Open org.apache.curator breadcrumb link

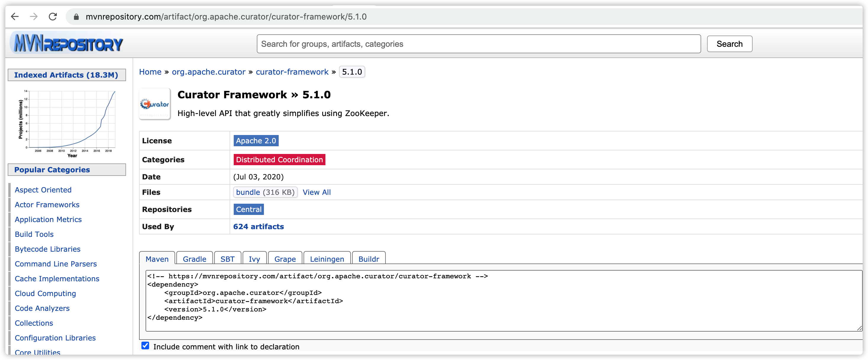pyautogui.click(x=209, y=72)
